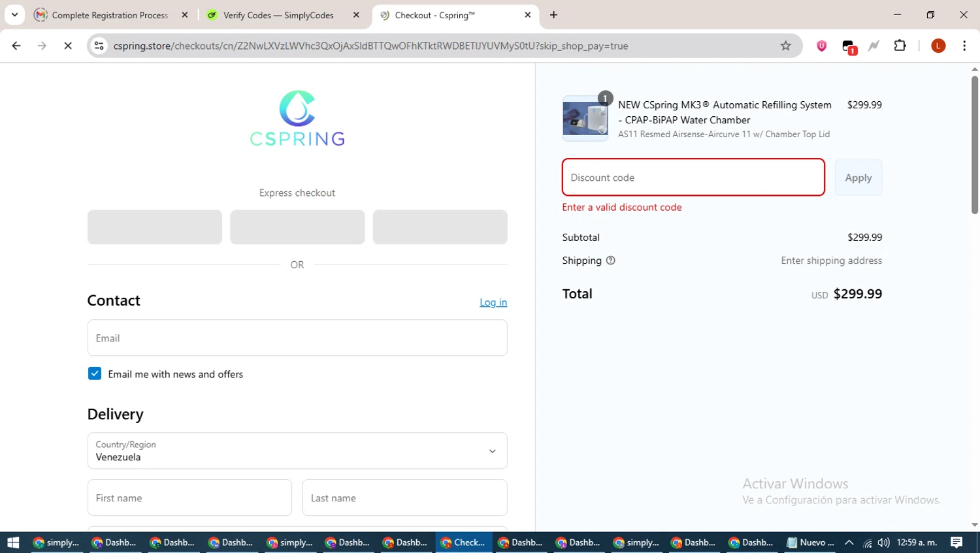Click the address bar URL

tap(370, 46)
